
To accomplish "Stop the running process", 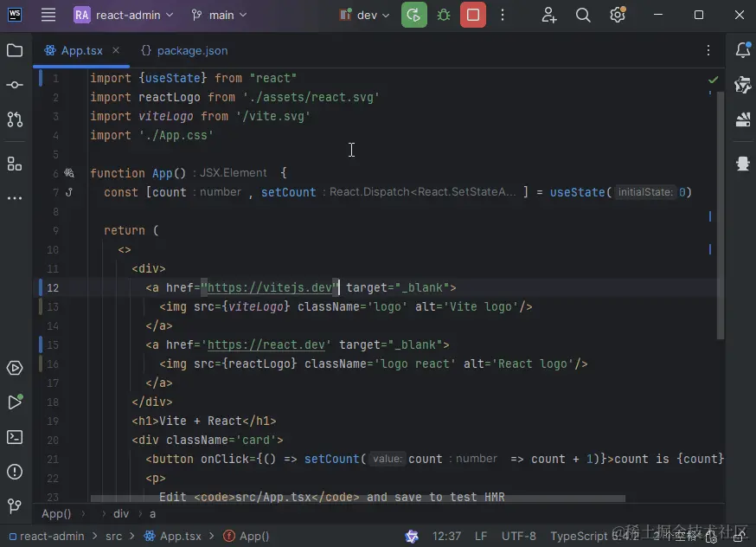I will 473,15.
